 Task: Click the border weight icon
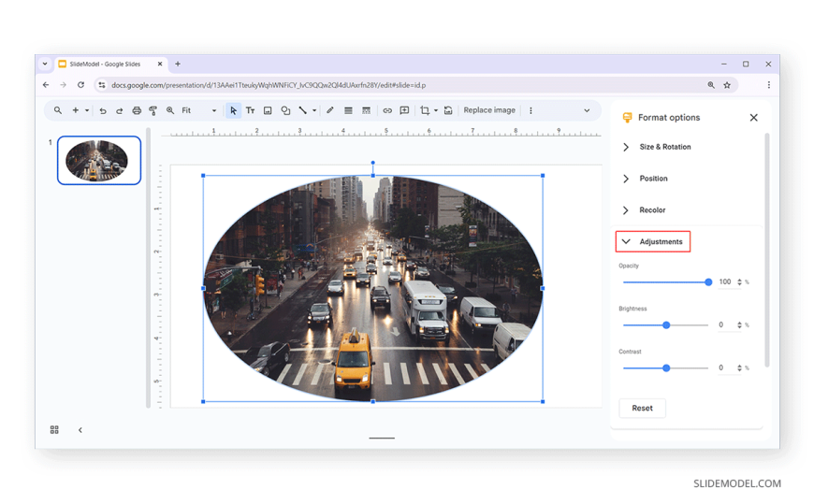pos(348,110)
